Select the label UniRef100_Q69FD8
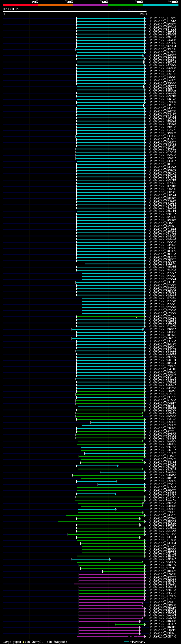The height and width of the screenshot is (644, 181). pos(162,62)
